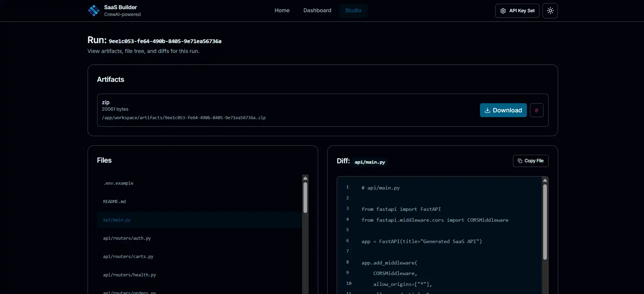644x294 pixels.
Task: Click the SaaS Builder logo icon
Action: pyautogui.click(x=94, y=11)
